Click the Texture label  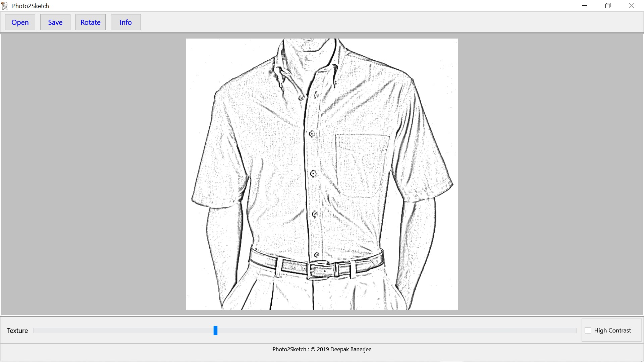click(17, 330)
